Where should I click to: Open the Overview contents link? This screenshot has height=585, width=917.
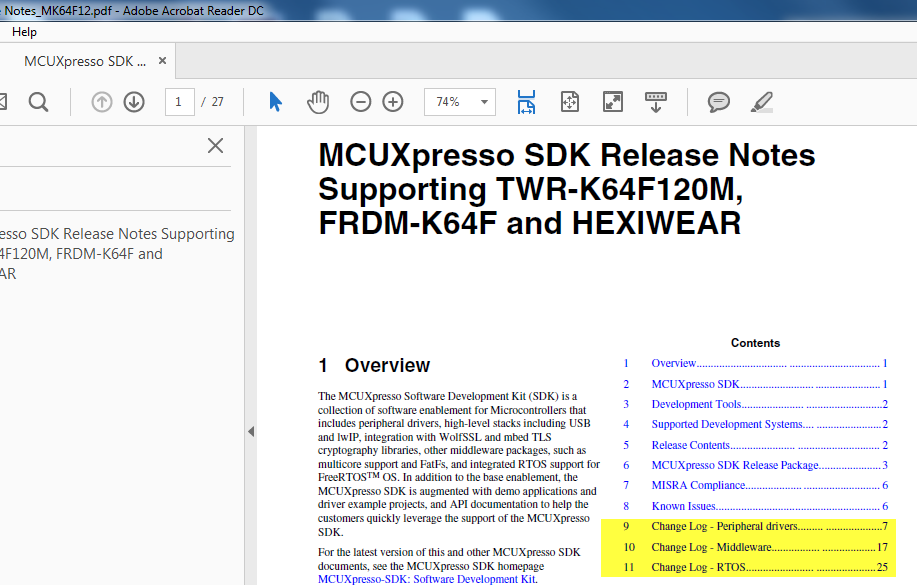[756, 363]
